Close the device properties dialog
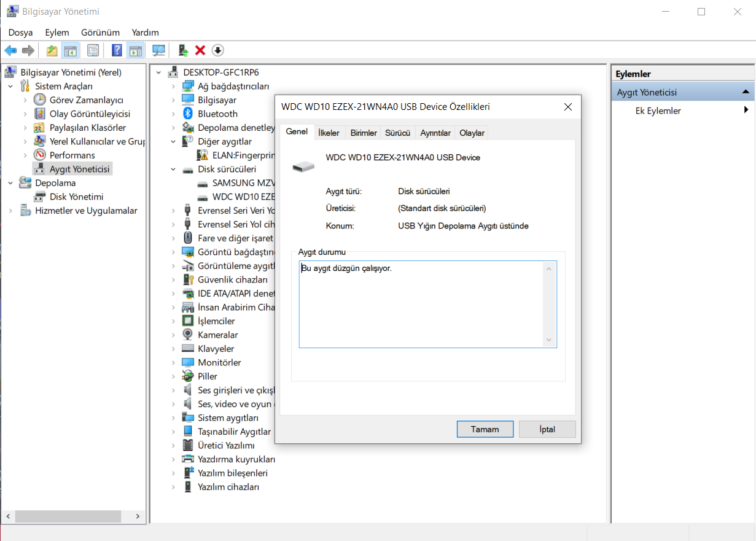This screenshot has height=541, width=756. pos(567,107)
